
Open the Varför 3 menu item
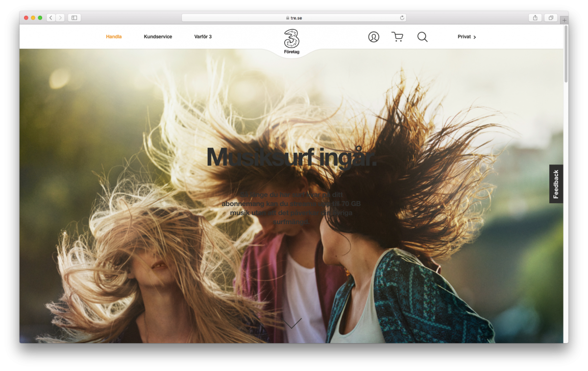tap(203, 37)
